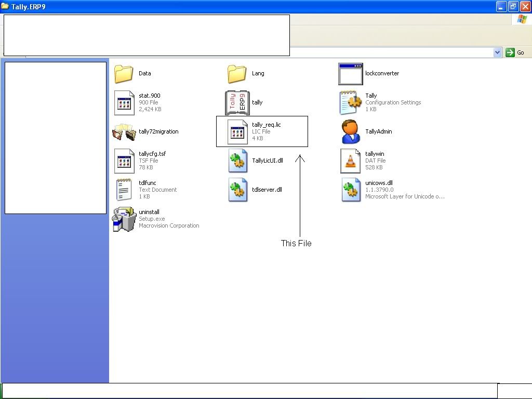Click the folder icon in the title bar
Screen dimensions: 532x399
5,6
